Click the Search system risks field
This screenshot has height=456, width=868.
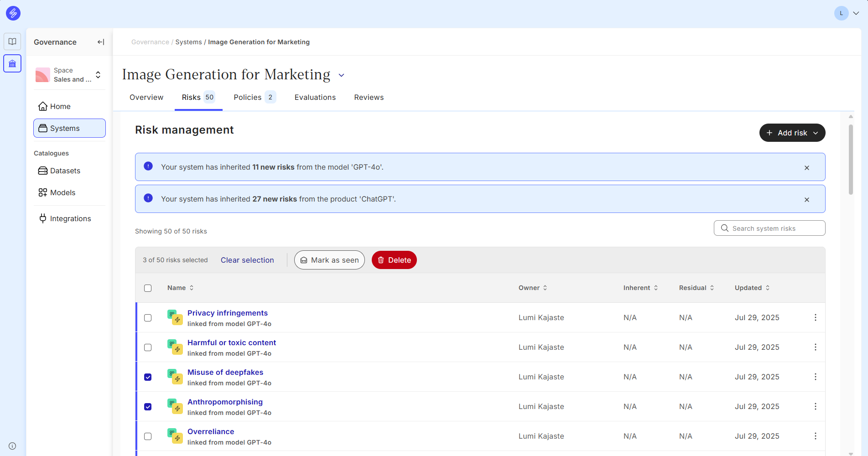(769, 228)
